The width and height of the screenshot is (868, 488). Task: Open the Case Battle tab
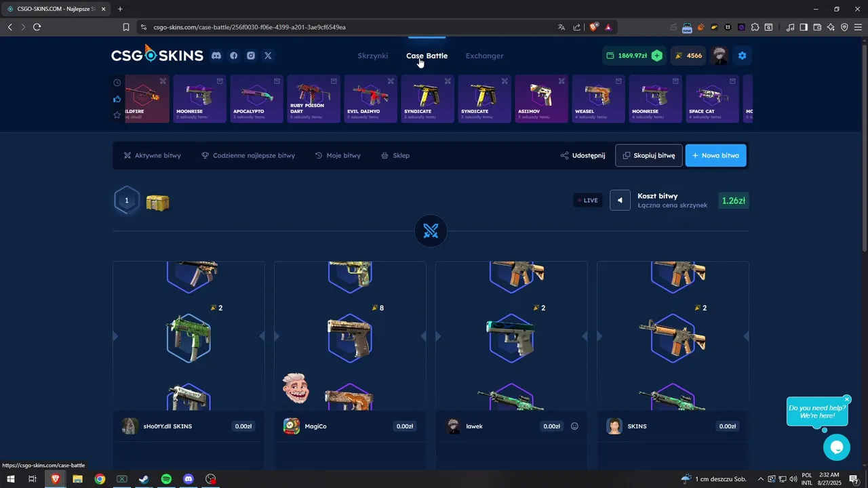427,56
